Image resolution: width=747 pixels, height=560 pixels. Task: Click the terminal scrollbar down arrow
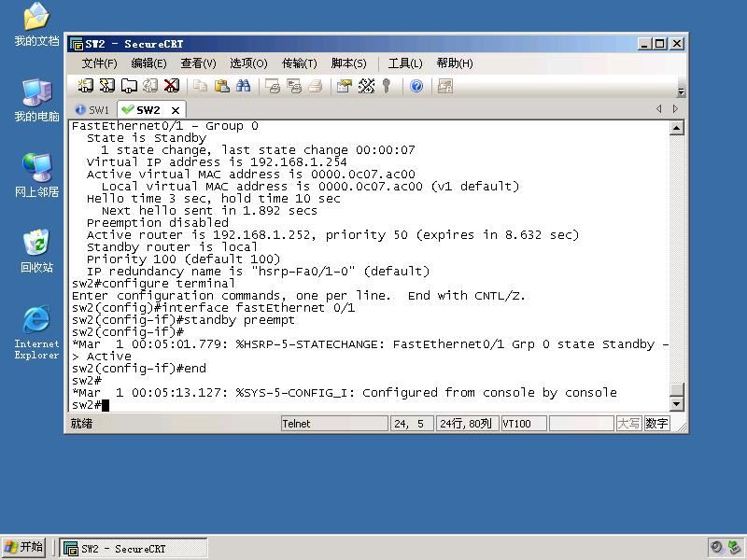click(676, 404)
